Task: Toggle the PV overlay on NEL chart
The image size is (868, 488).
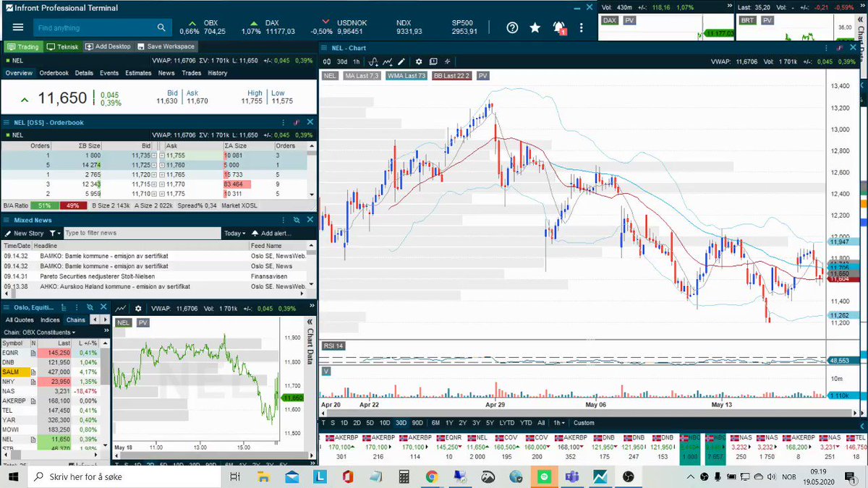Action: coord(482,75)
